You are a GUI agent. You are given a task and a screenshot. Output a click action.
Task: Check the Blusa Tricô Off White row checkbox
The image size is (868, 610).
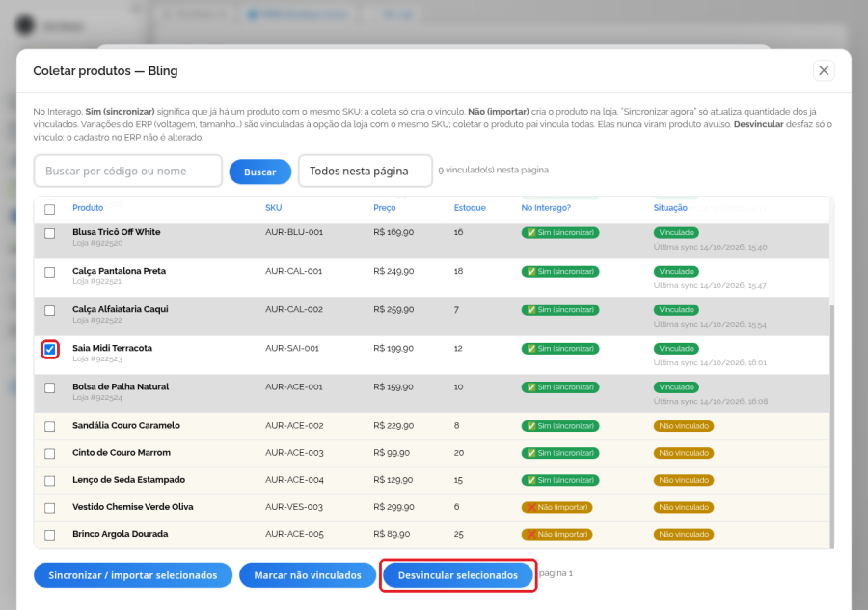tap(50, 233)
